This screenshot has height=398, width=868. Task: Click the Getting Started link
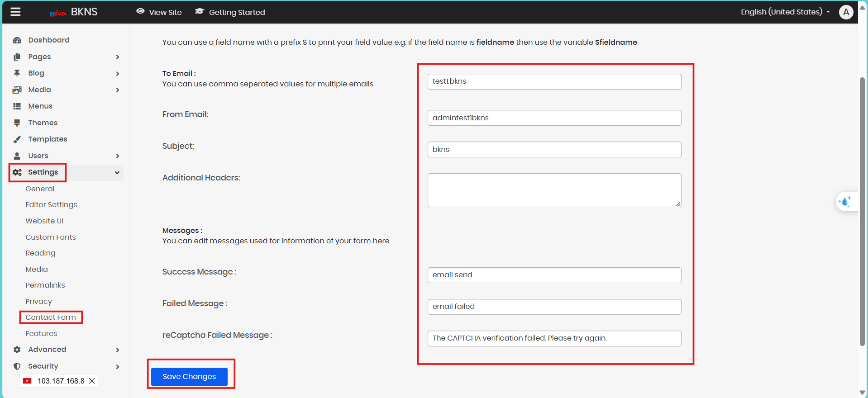237,12
